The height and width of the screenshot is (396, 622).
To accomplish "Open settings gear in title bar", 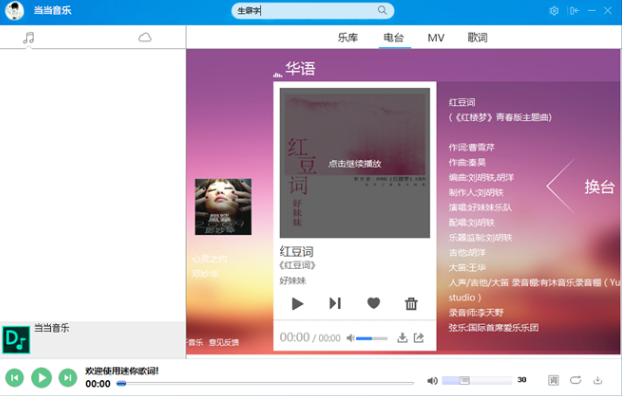I will (554, 11).
